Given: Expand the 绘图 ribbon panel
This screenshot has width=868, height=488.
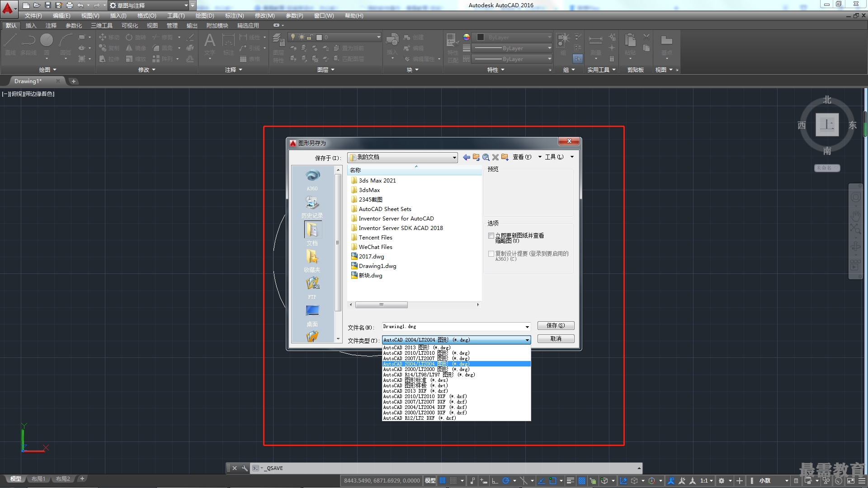Looking at the screenshot, I should pyautogui.click(x=48, y=70).
